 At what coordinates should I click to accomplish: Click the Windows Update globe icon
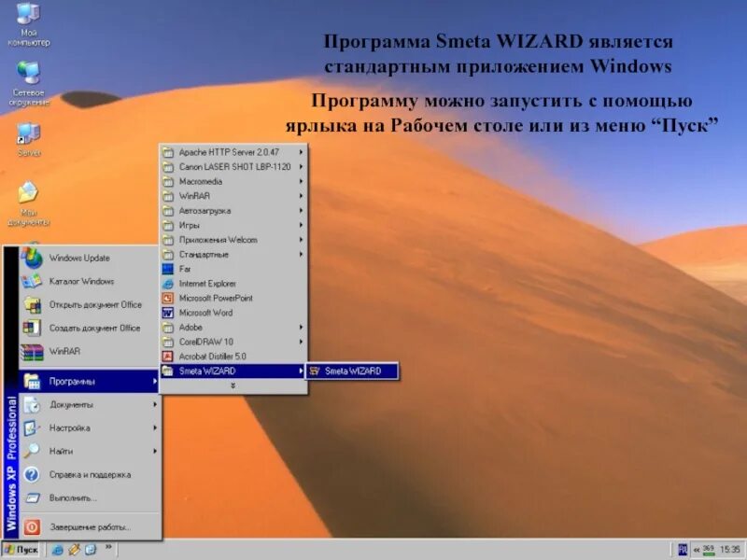[32, 259]
